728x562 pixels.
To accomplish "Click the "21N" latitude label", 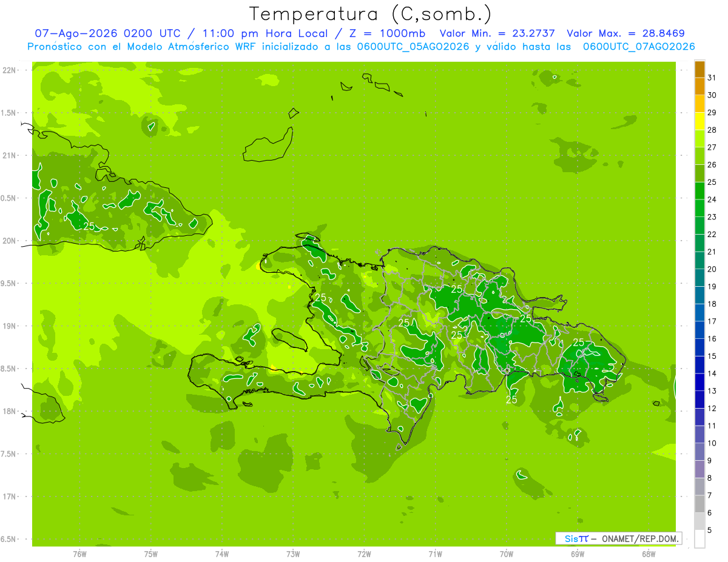I will coord(9,155).
